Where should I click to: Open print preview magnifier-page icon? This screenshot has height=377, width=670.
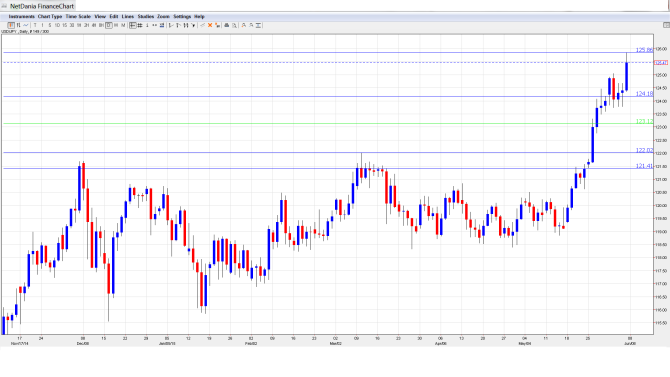(x=234, y=26)
